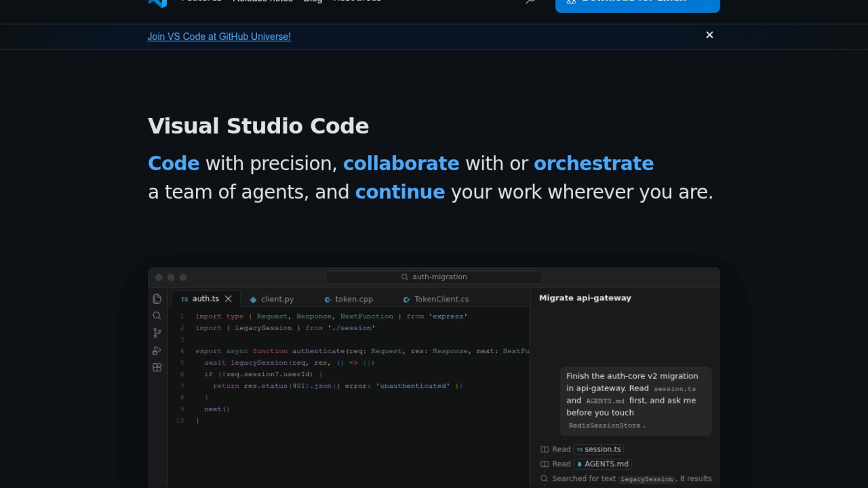Image resolution: width=868 pixels, height=488 pixels.
Task: Click the 'if (!req.session?.userId)' line
Action: [263, 374]
